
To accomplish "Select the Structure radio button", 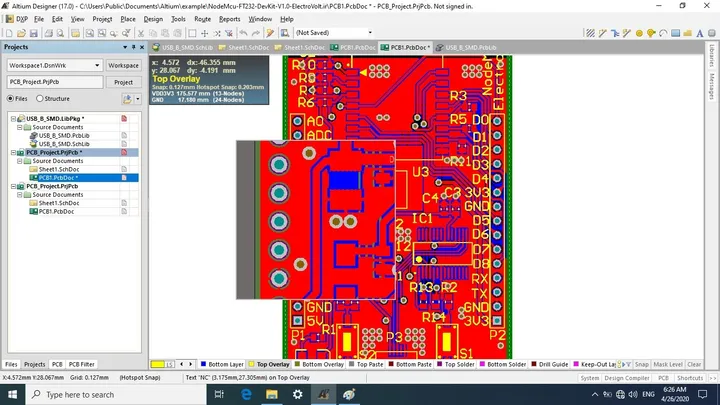I will pos(39,98).
